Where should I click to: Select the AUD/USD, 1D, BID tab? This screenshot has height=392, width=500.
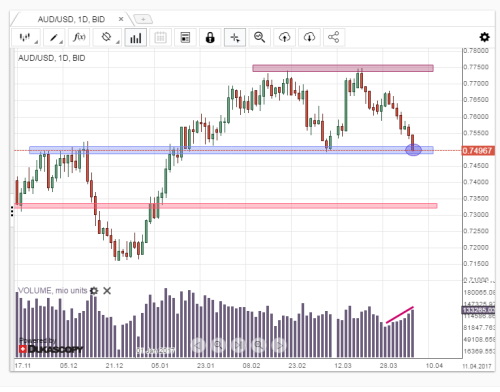(x=71, y=19)
